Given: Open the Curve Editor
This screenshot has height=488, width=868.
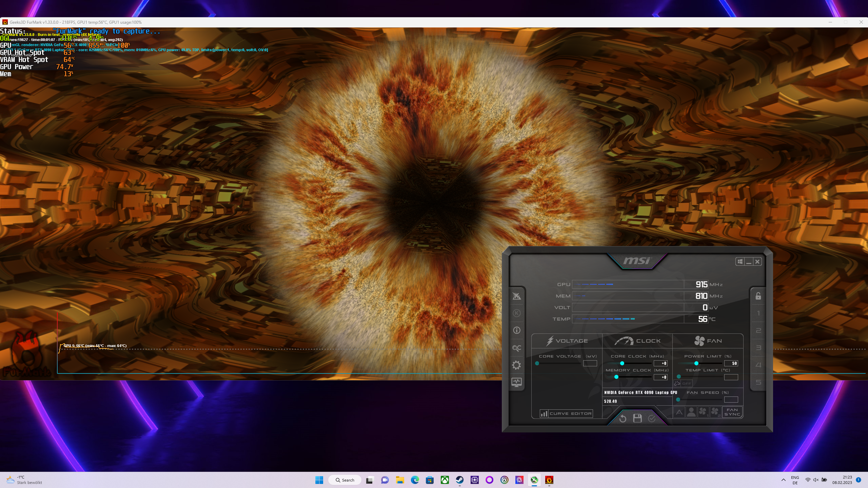Looking at the screenshot, I should [566, 413].
